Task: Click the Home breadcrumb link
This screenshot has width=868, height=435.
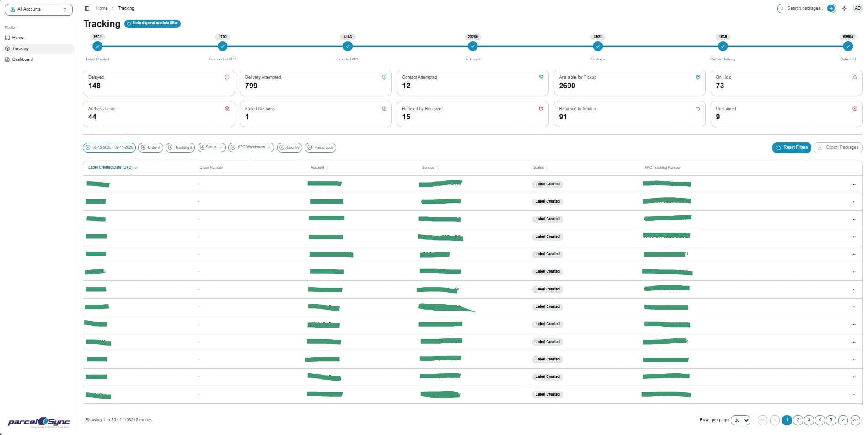Action: pyautogui.click(x=102, y=8)
